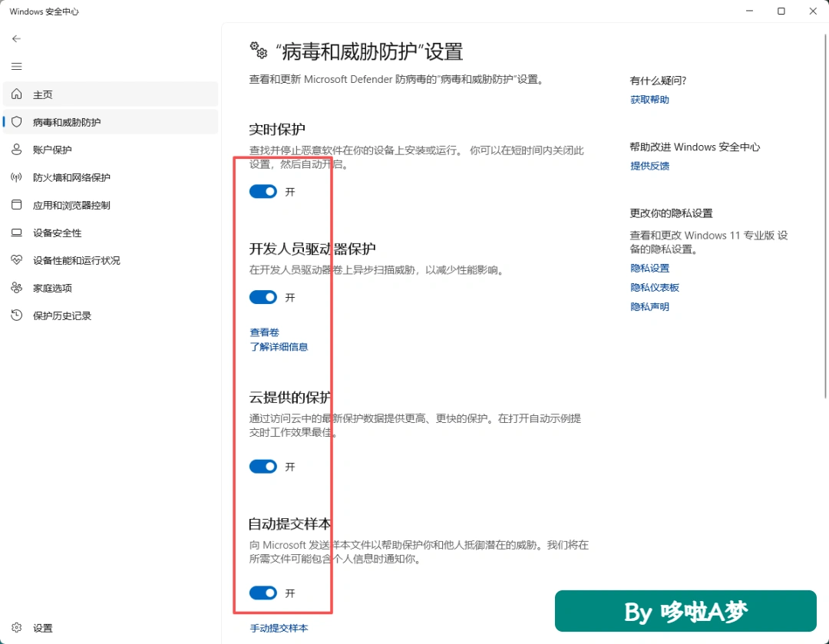Viewport: 829px width, 644px height.
Task: Open the hamburger navigation menu
Action: coord(16,66)
